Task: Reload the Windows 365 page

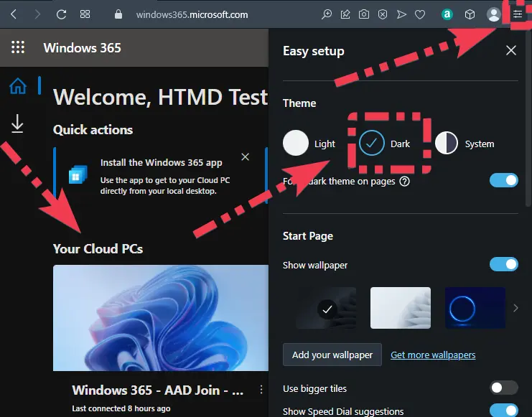Action: [x=61, y=14]
